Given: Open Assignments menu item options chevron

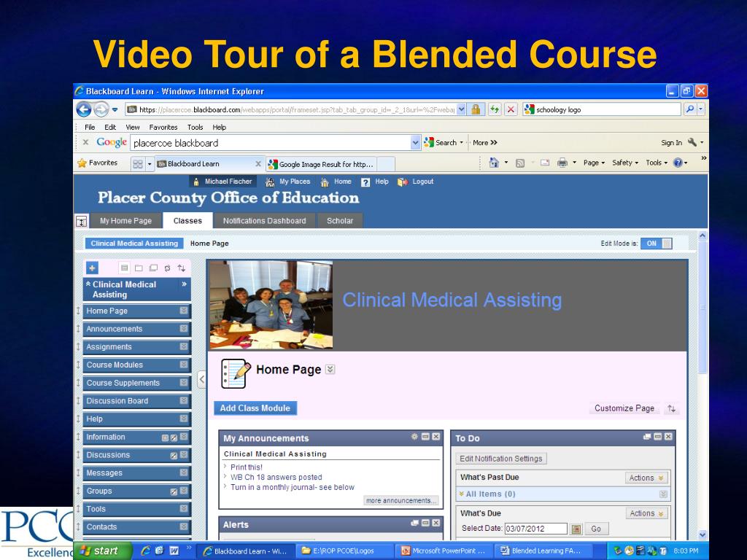Looking at the screenshot, I should point(184,346).
